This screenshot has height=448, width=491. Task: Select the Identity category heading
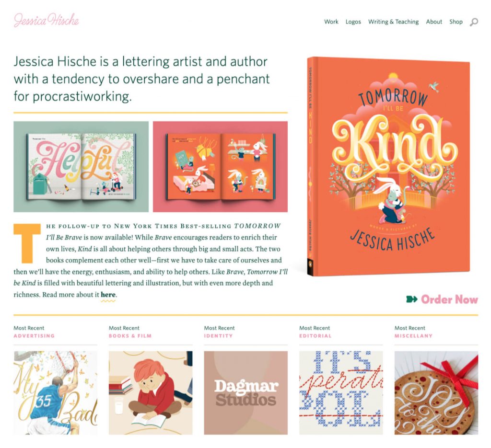click(218, 336)
